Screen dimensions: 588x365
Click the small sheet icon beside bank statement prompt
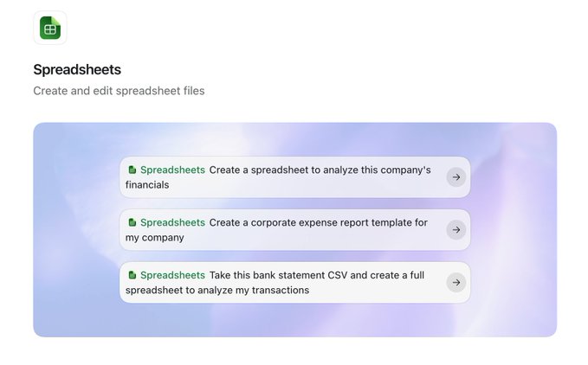(x=132, y=275)
